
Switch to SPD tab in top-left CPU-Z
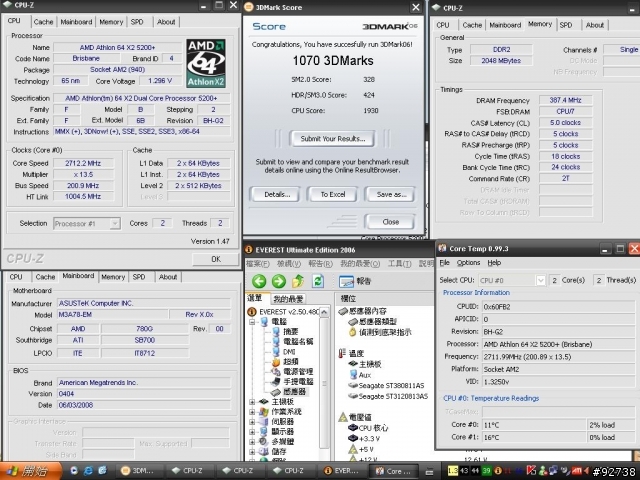pos(137,22)
